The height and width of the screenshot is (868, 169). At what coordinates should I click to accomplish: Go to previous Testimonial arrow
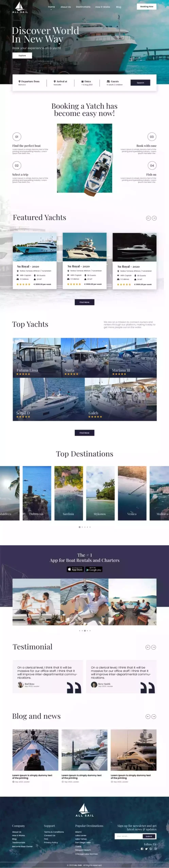(148, 647)
